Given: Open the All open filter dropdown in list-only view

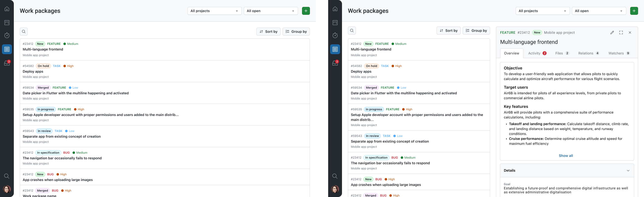Looking at the screenshot, I should [x=271, y=11].
